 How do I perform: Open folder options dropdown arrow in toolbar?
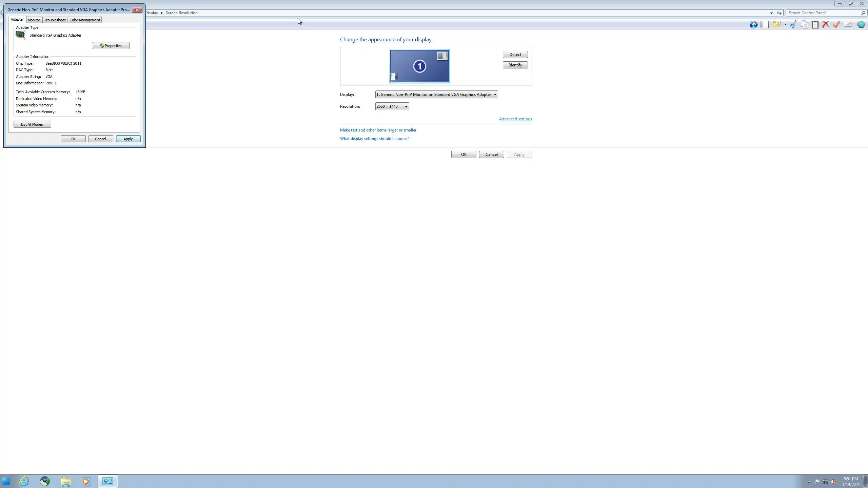pyautogui.click(x=785, y=24)
